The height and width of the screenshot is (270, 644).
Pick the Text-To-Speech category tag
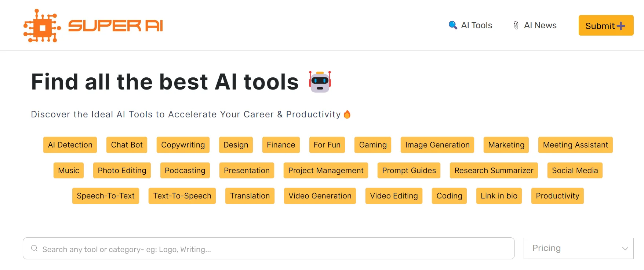182,196
